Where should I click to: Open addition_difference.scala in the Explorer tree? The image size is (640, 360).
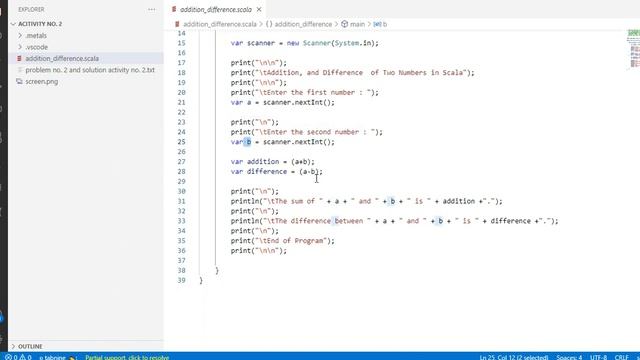(x=62, y=58)
